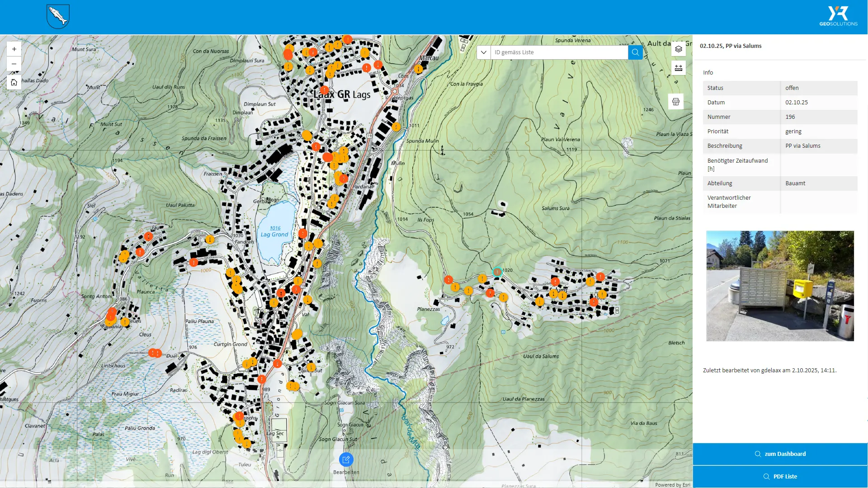Click the Bearbeiten edit pencil icon

[346, 460]
